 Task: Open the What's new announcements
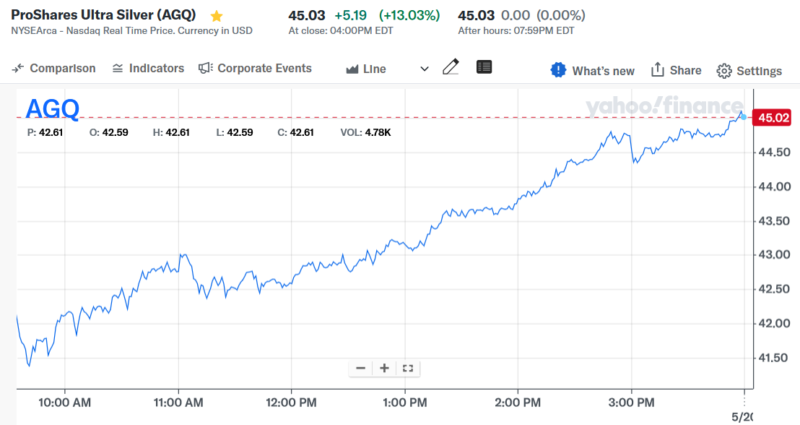tap(592, 70)
